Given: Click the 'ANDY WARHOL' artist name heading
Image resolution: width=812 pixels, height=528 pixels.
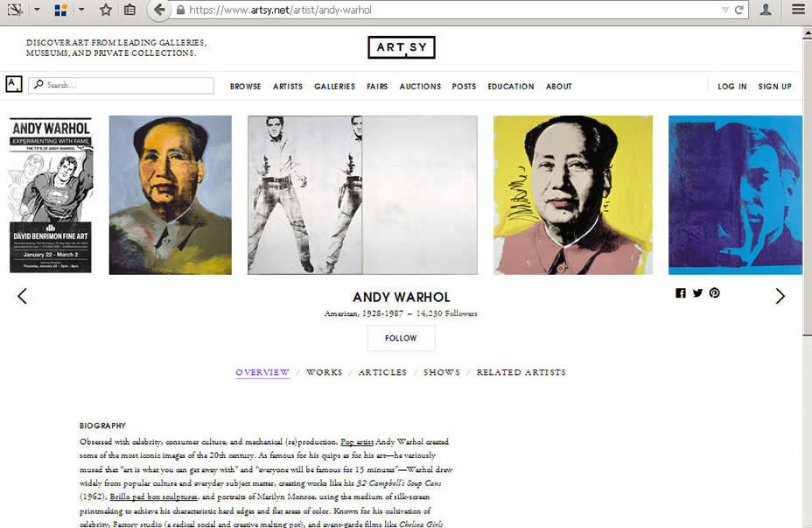Looking at the screenshot, I should 402,298.
